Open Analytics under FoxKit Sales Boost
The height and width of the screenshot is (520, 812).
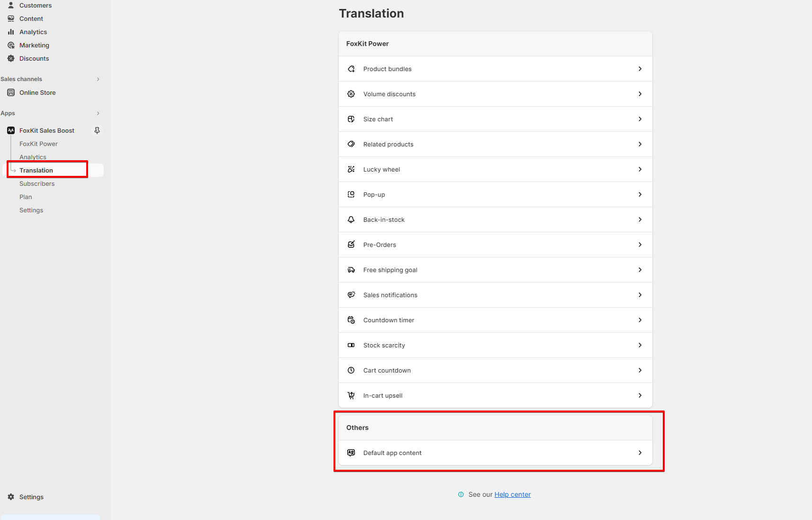coord(33,157)
